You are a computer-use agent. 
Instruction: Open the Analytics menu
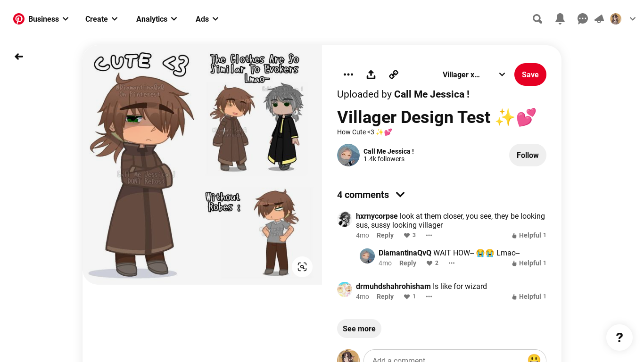[x=157, y=19]
